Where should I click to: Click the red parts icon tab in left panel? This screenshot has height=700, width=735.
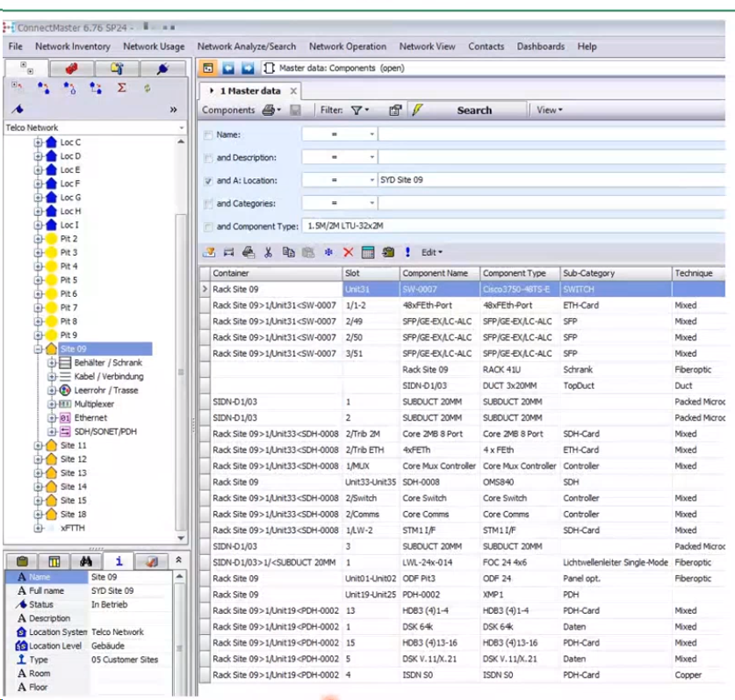pyautogui.click(x=71, y=69)
